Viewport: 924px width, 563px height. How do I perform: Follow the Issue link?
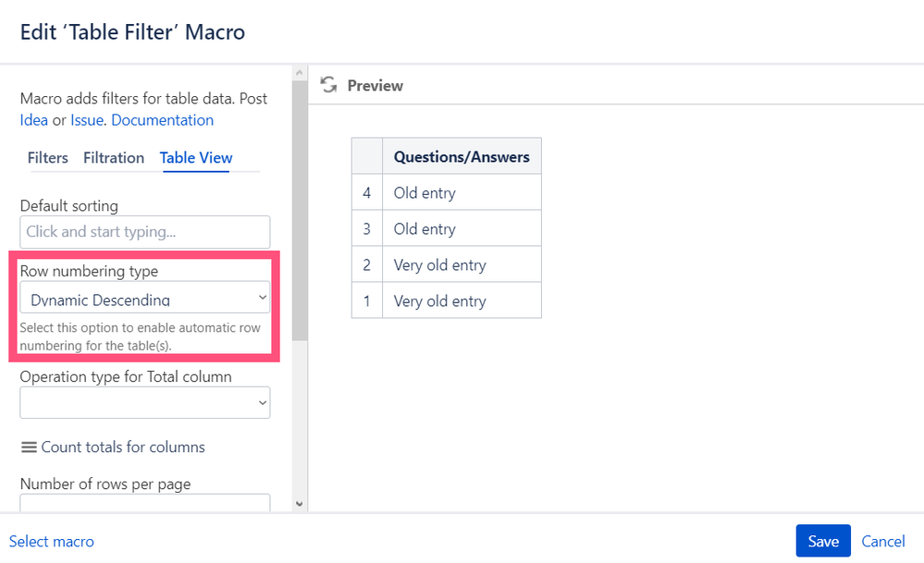87,120
